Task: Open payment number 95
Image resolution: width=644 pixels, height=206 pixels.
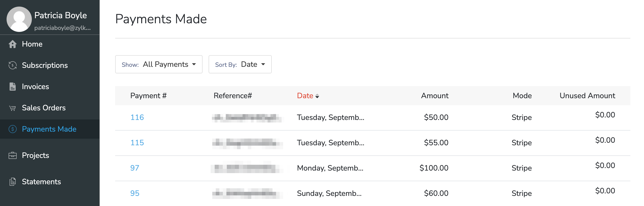Action: click(135, 193)
